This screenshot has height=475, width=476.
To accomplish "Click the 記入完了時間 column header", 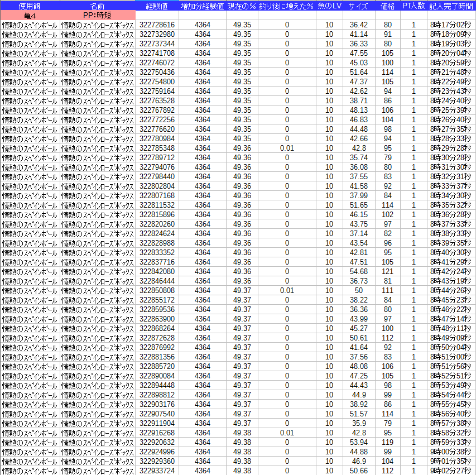I will tap(451, 6).
